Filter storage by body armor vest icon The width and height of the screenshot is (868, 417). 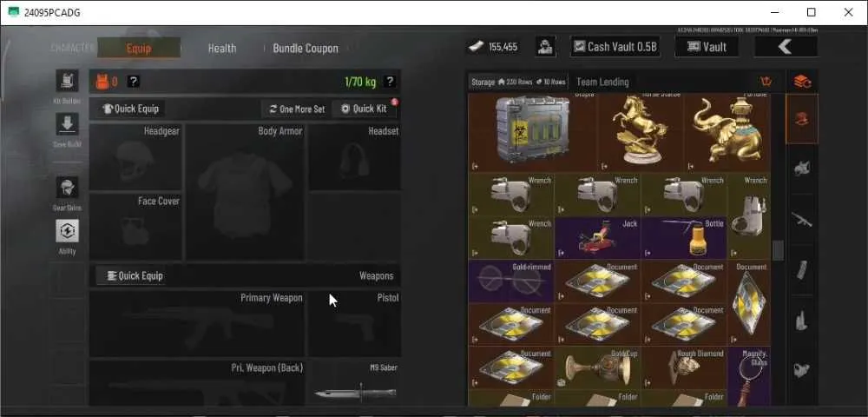(x=802, y=168)
